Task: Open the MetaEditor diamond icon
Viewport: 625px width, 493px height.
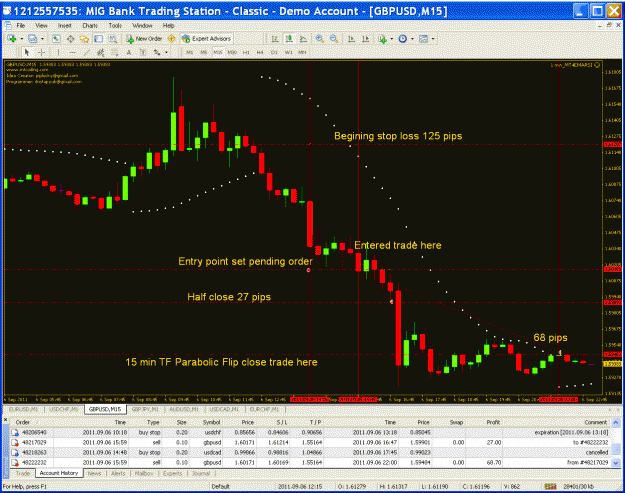Action: [x=171, y=39]
